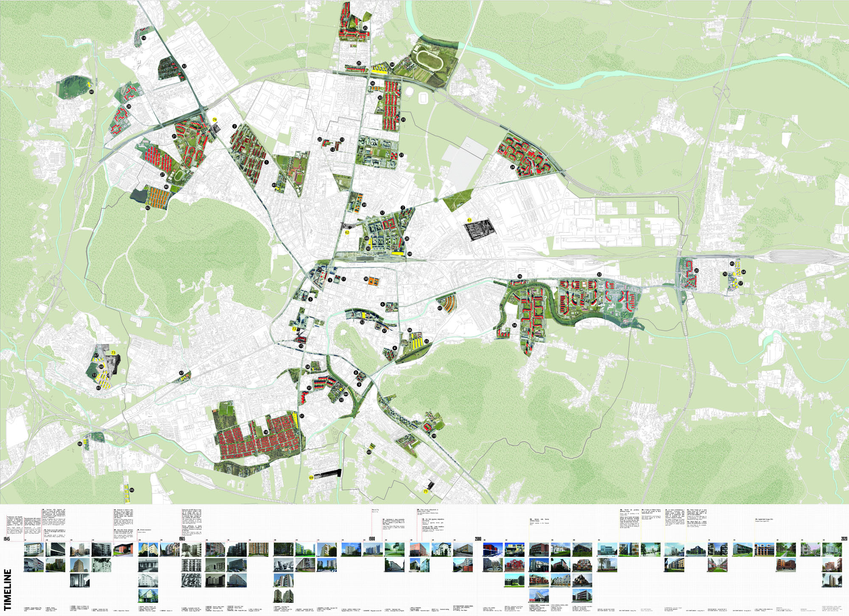Select map marker number 47

(181, 373)
